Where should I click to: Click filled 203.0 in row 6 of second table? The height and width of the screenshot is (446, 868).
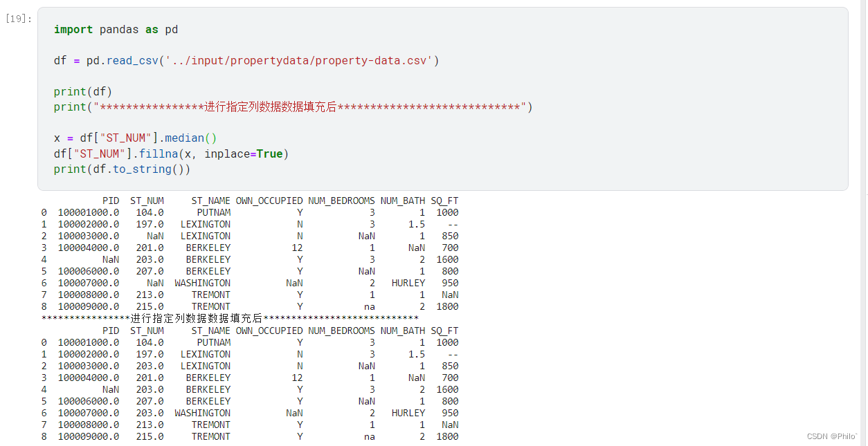point(150,413)
